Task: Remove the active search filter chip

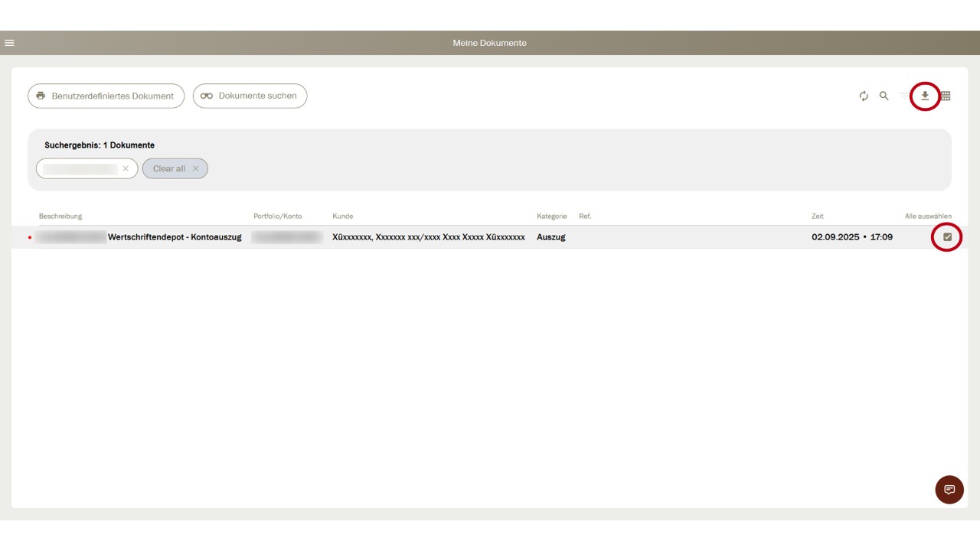Action: click(x=126, y=168)
